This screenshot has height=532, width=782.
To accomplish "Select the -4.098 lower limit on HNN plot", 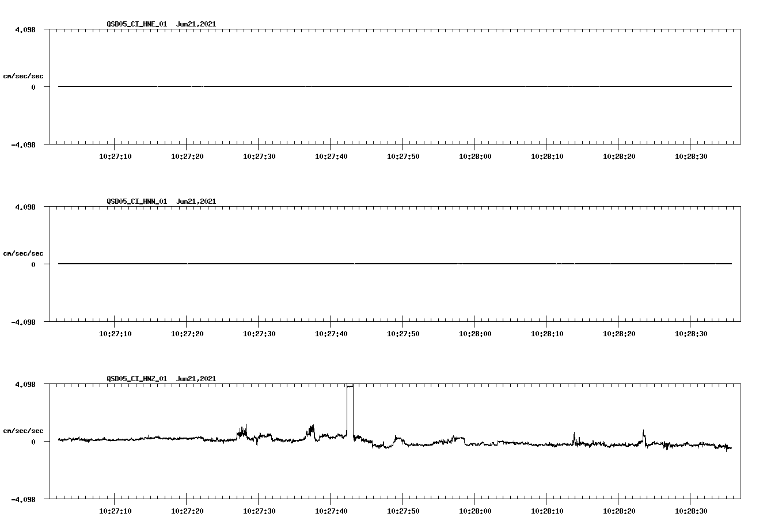I will tap(23, 322).
